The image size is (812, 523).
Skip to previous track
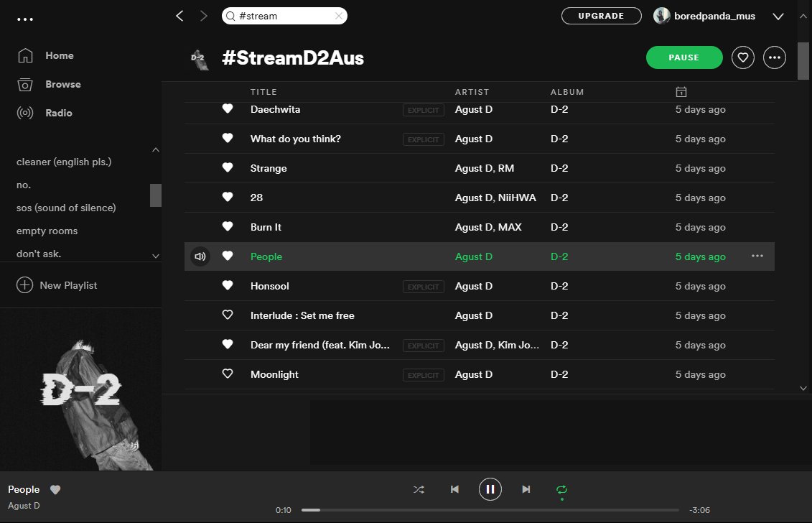pyautogui.click(x=454, y=489)
